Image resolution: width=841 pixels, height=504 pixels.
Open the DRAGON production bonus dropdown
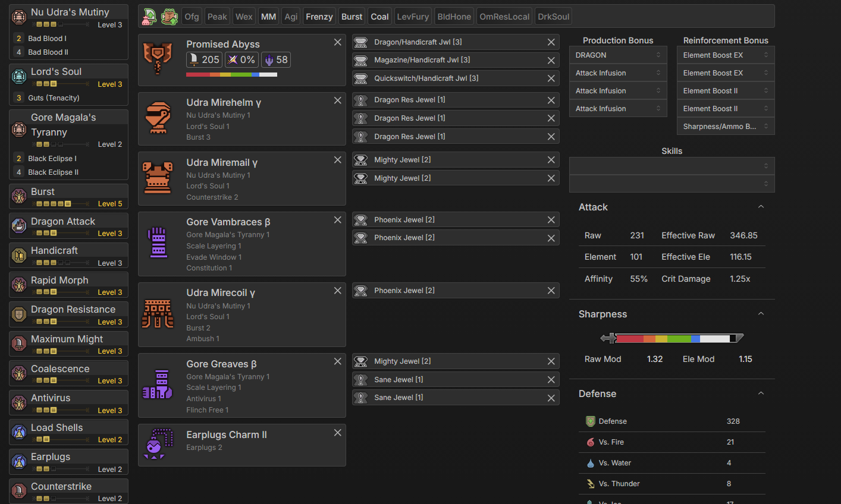point(618,55)
